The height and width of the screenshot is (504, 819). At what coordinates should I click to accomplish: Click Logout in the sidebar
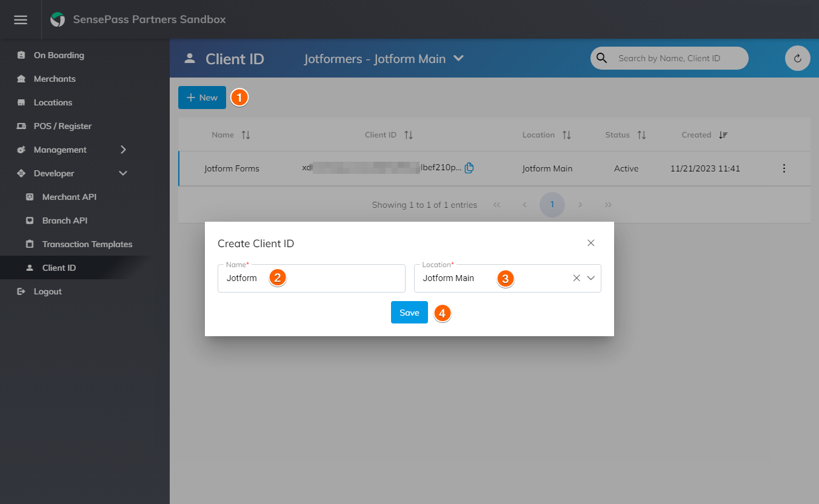pos(48,291)
